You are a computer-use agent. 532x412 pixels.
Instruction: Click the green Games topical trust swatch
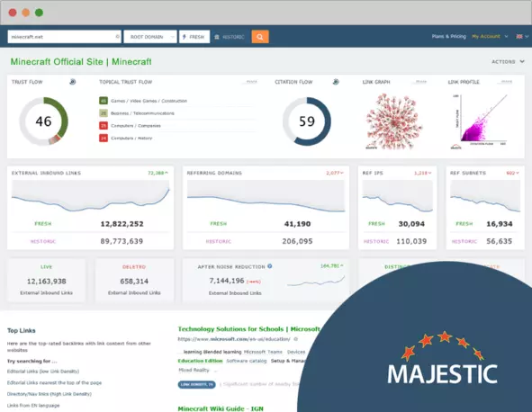click(104, 101)
